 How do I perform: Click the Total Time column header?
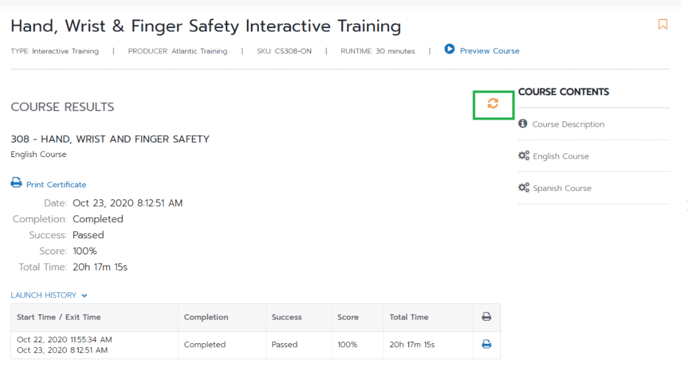(x=408, y=317)
